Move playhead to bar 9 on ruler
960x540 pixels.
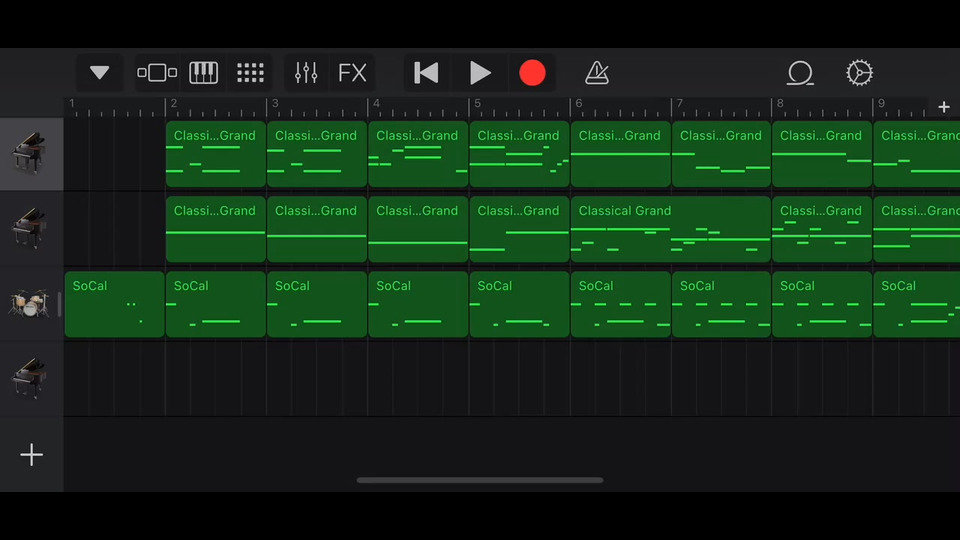click(882, 103)
